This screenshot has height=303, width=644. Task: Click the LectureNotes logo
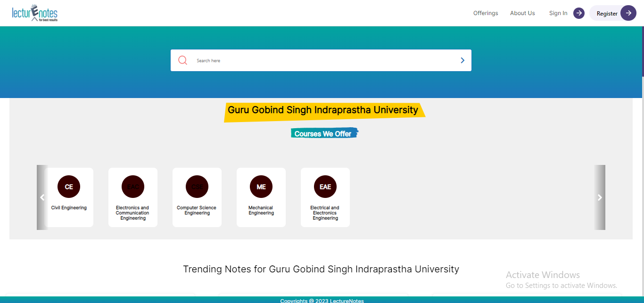(35, 13)
